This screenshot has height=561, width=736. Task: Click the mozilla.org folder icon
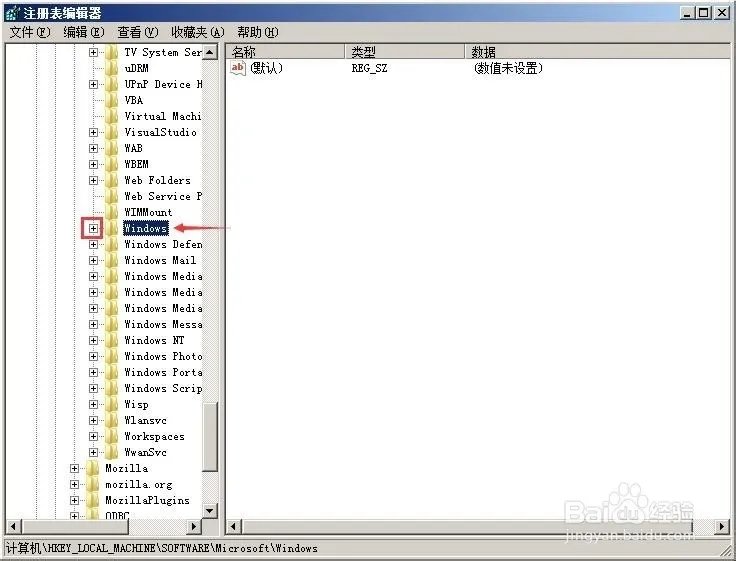point(92,484)
